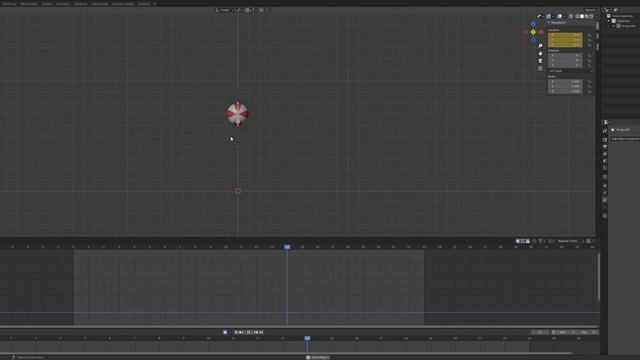This screenshot has width=640, height=360.
Task: Jump to the timeline end frame
Action: pyautogui.click(x=261, y=332)
